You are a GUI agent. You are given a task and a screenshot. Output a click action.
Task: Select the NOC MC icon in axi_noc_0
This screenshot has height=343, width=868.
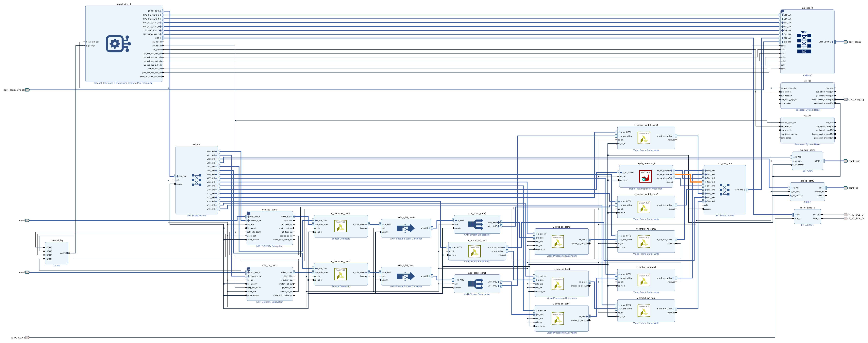[x=804, y=42]
